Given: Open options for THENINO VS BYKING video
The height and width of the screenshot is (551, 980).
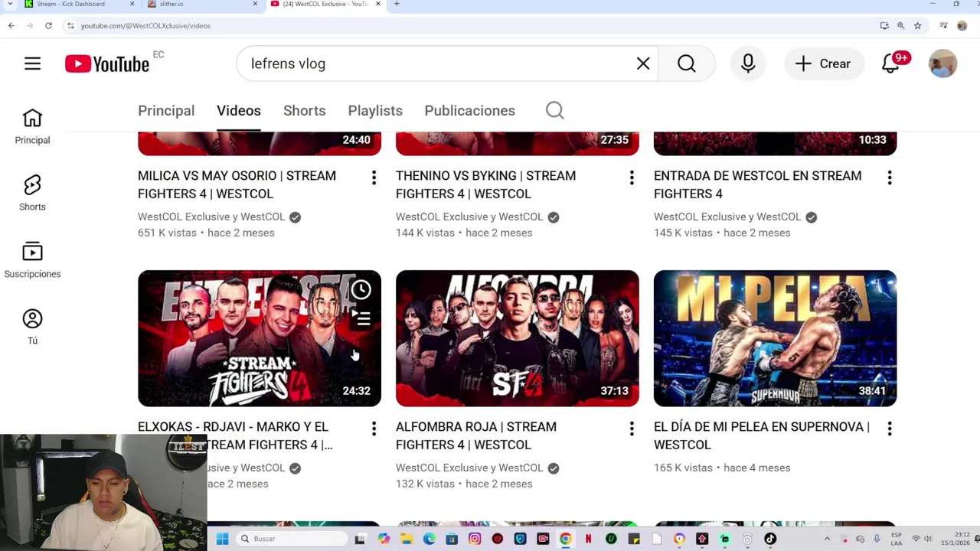Looking at the screenshot, I should click(x=632, y=178).
